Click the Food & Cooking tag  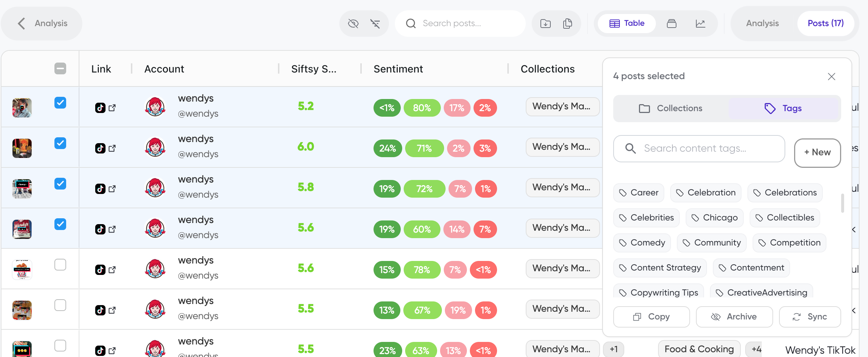click(699, 349)
